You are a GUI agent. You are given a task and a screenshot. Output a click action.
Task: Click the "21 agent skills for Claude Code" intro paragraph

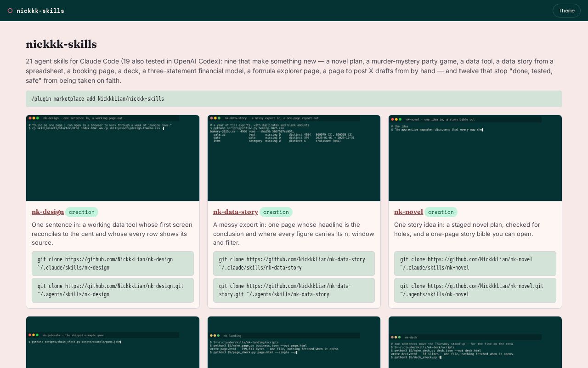click(294, 71)
